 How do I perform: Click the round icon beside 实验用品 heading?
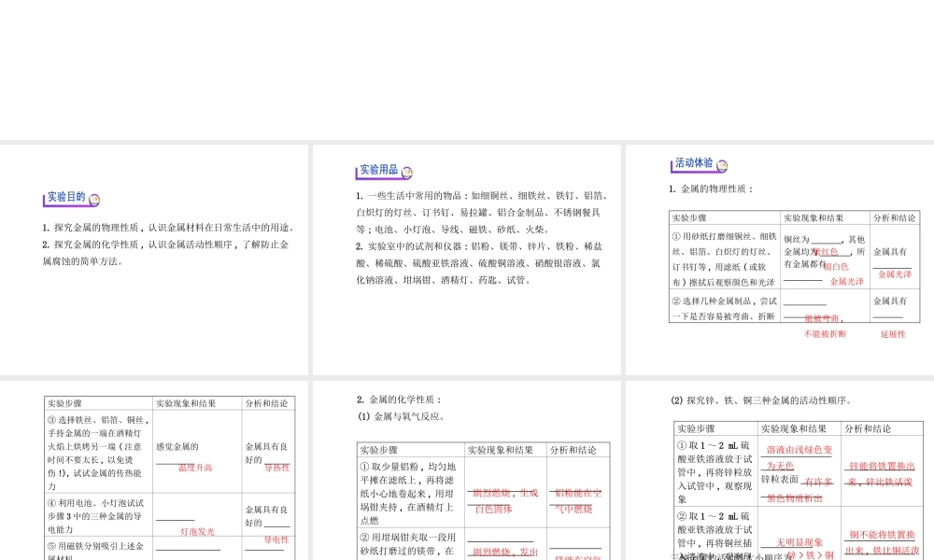tap(407, 173)
